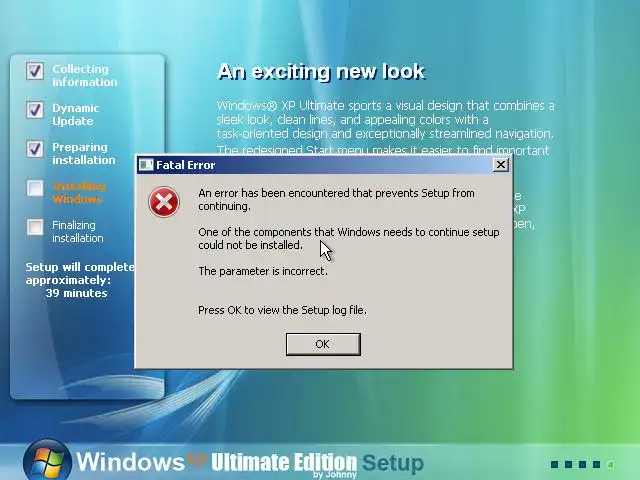Screen dimensions: 640x480
Task: Click the 'by Johnny' credit text
Action: (335, 475)
